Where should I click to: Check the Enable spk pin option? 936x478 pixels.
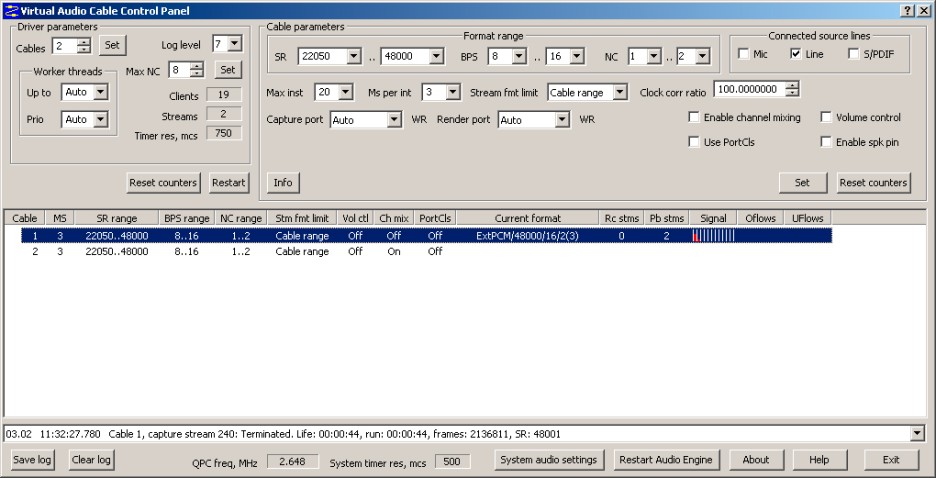[x=826, y=142]
